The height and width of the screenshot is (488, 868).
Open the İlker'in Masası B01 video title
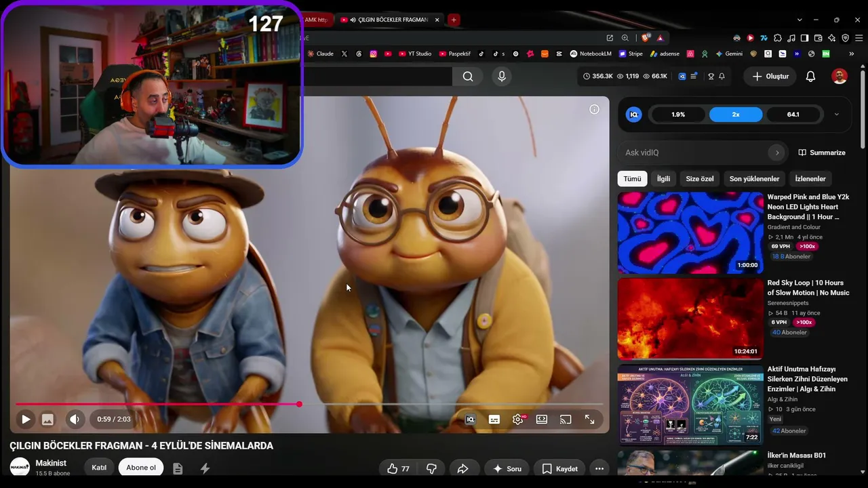pos(796,455)
